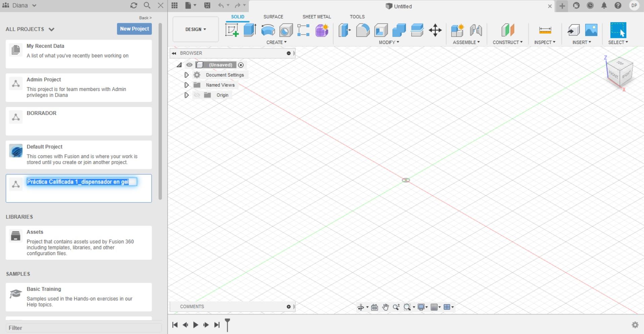Select the Shell tool icon

pos(381,30)
